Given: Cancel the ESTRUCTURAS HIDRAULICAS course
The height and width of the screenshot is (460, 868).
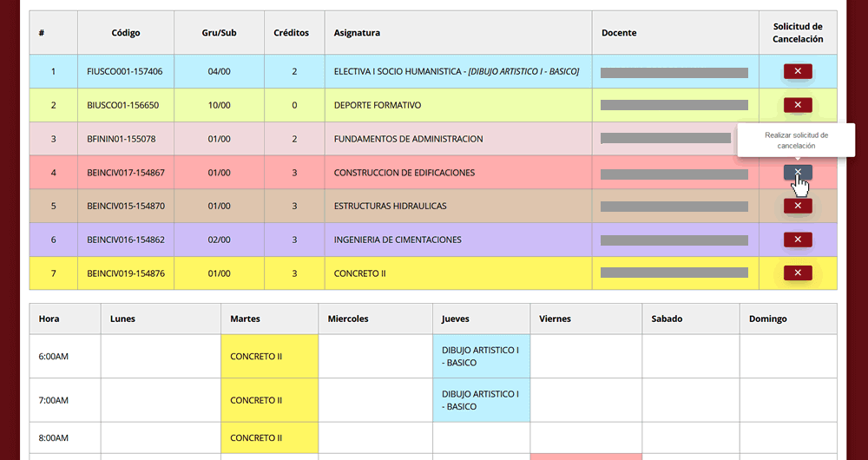Looking at the screenshot, I should tap(797, 206).
